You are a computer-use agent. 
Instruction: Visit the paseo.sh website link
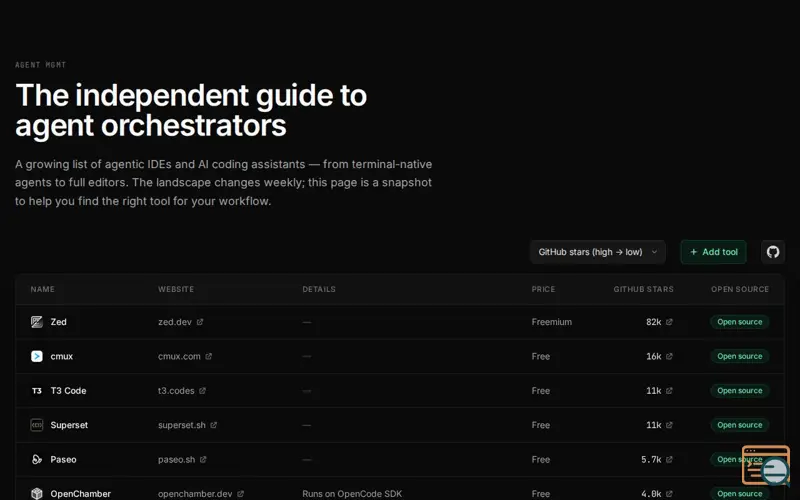coord(177,459)
